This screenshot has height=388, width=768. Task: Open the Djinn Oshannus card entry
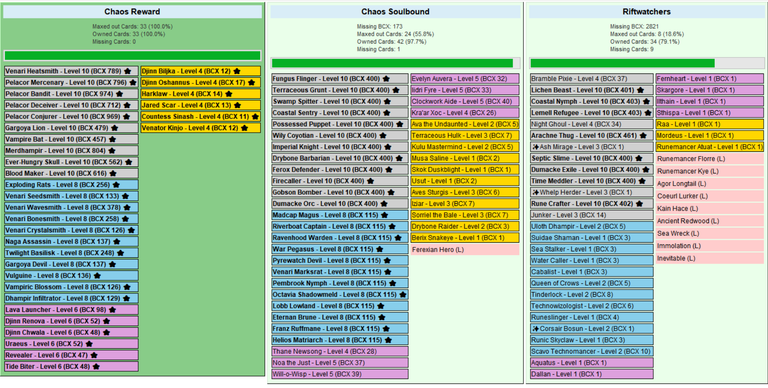pos(201,83)
